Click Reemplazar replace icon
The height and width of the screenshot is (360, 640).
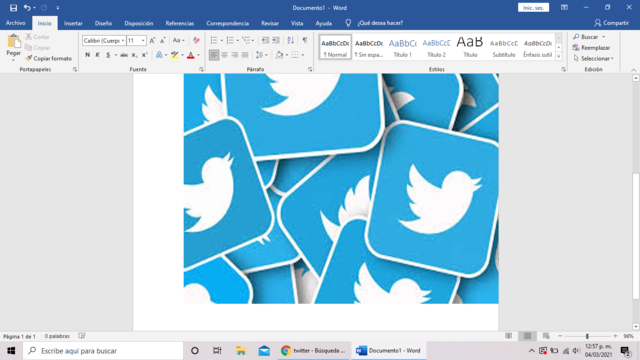coord(591,48)
